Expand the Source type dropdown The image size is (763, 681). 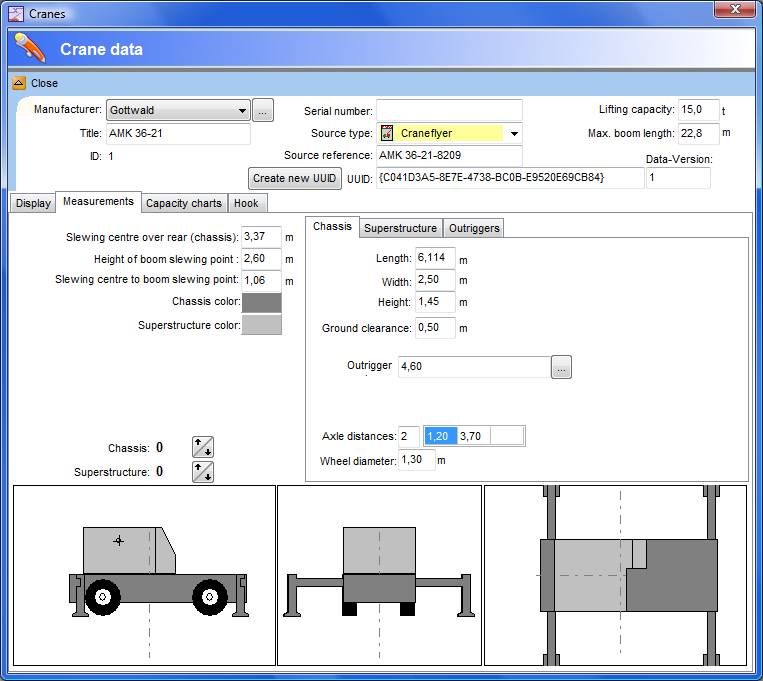coord(514,134)
